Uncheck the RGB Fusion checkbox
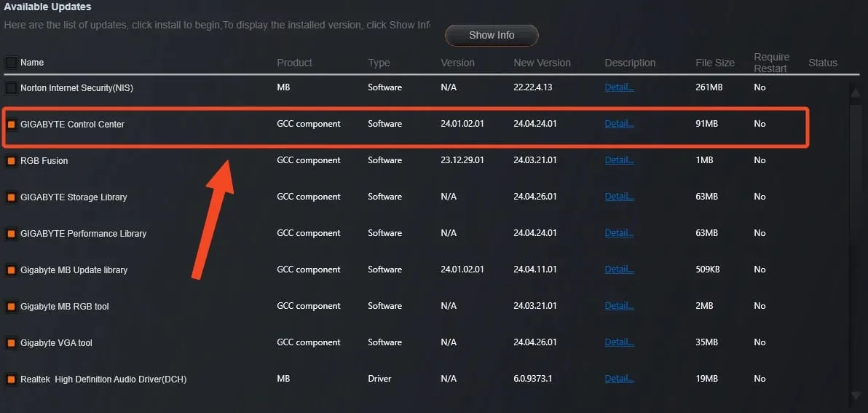Viewport: 868px width, 413px height. point(11,161)
